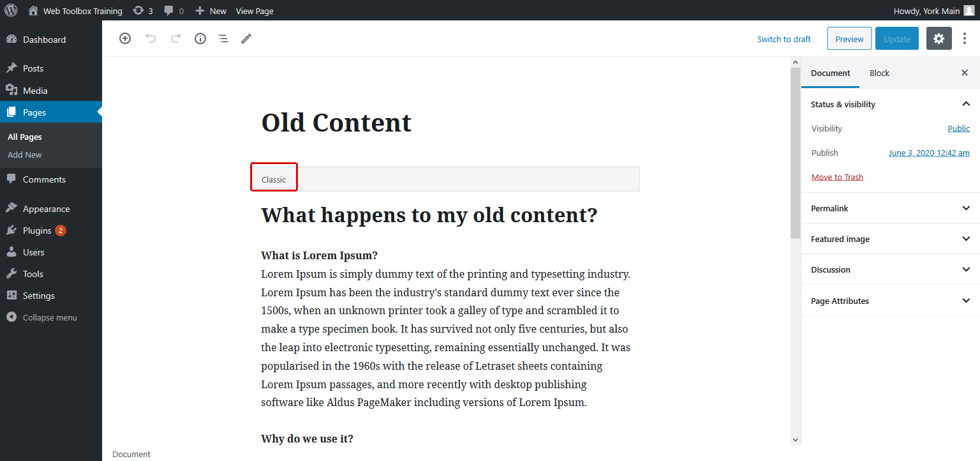The height and width of the screenshot is (461, 980).
Task: Open Settings in the admin menu
Action: tap(51, 296)
